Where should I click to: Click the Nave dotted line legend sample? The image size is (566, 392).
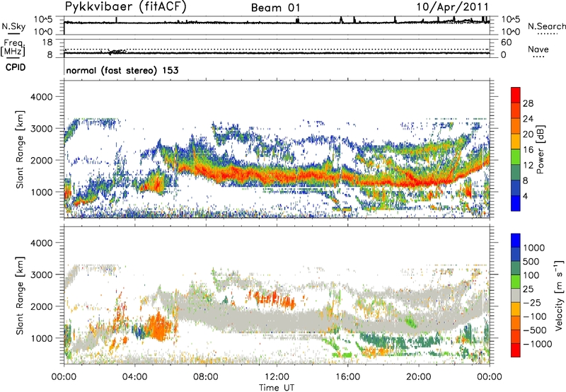click(538, 57)
